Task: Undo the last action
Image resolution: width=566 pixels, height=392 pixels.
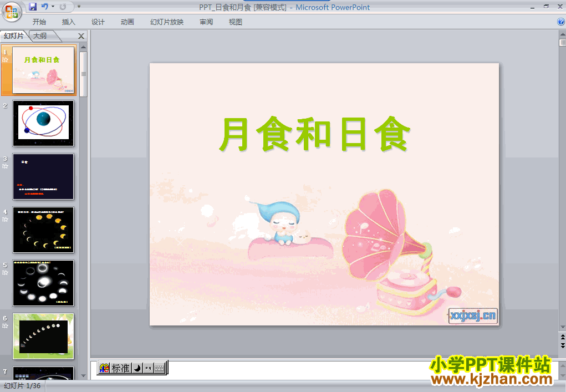Action: point(45,7)
